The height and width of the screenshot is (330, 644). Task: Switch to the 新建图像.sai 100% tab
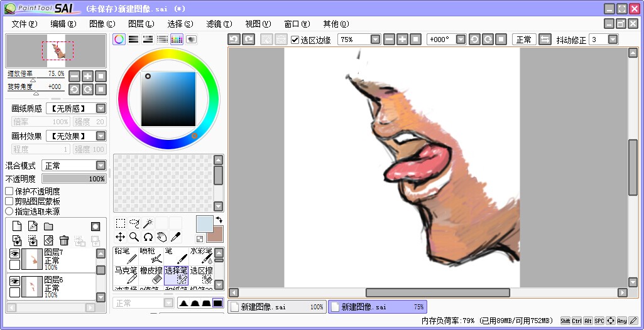click(276, 307)
